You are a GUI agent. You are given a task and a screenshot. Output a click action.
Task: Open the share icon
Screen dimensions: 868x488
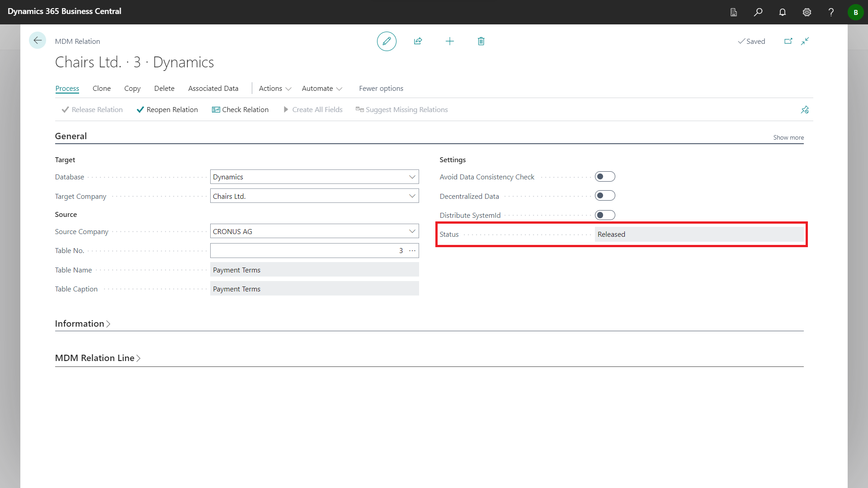(418, 41)
